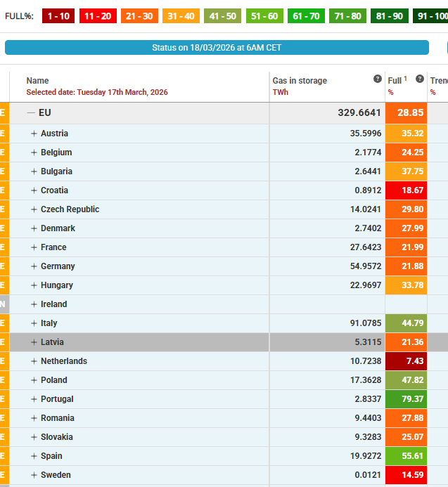
Task: Click the grey N badge beside Ireland
Action: pyautogui.click(x=4, y=304)
